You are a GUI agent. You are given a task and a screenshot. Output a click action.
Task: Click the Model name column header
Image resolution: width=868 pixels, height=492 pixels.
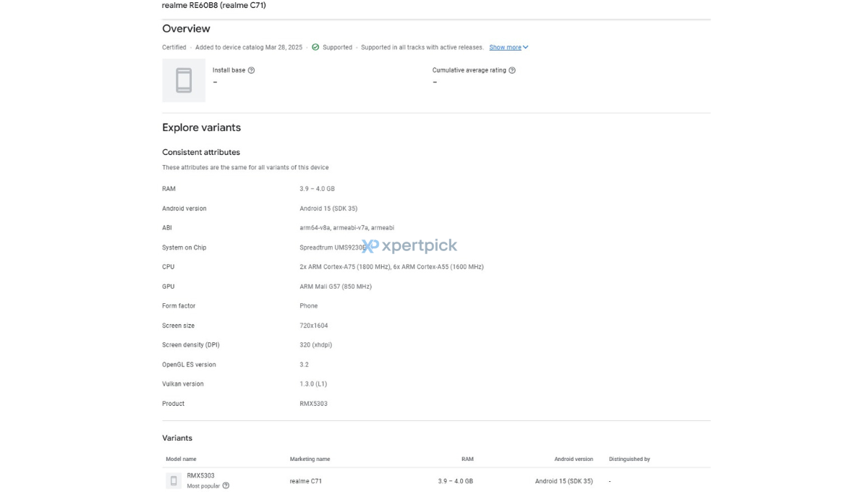[181, 459]
